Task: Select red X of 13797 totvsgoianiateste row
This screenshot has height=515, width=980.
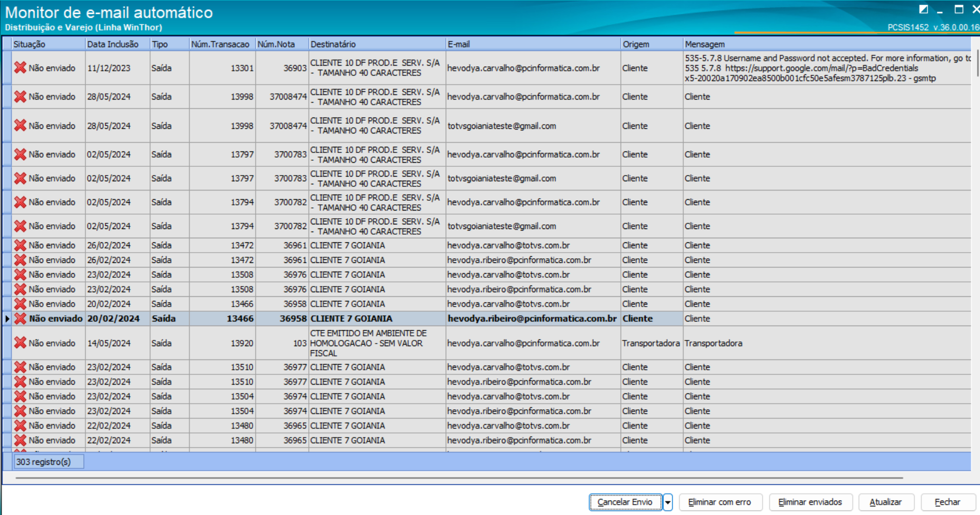Action: coord(20,178)
